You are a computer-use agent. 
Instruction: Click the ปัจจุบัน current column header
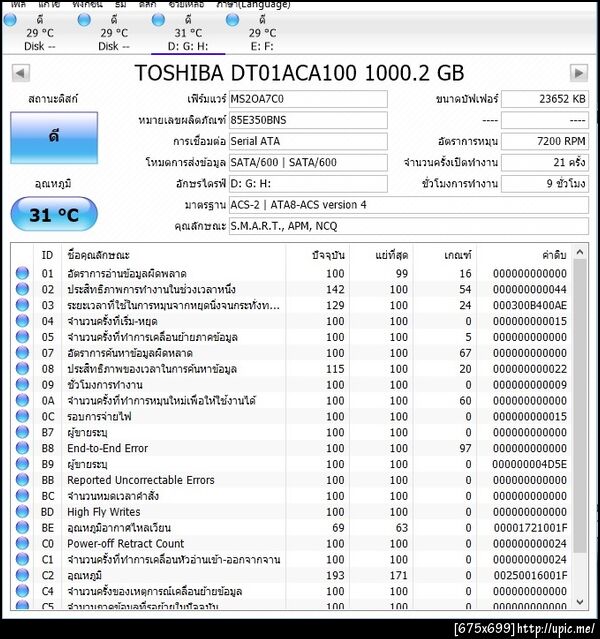point(318,255)
